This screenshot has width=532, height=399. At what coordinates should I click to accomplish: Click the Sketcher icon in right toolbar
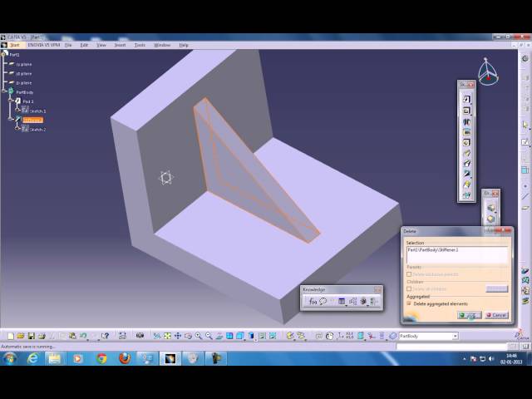click(x=525, y=142)
